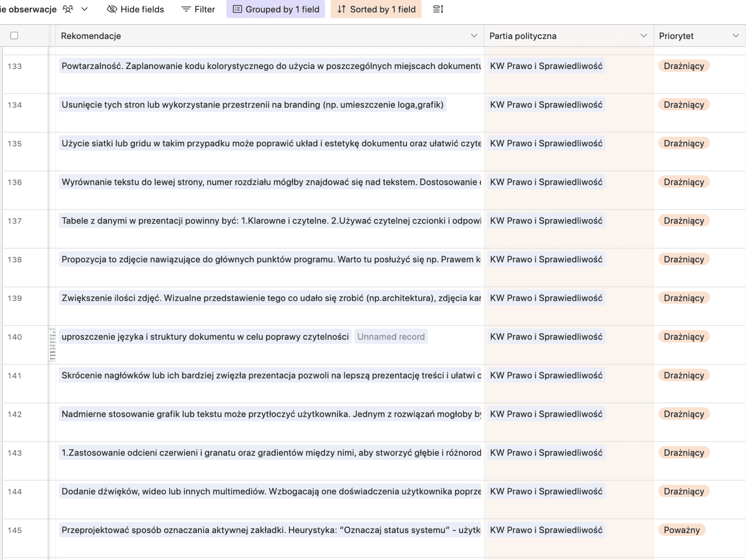Open the Filter options
The image size is (746, 560).
[x=198, y=9]
